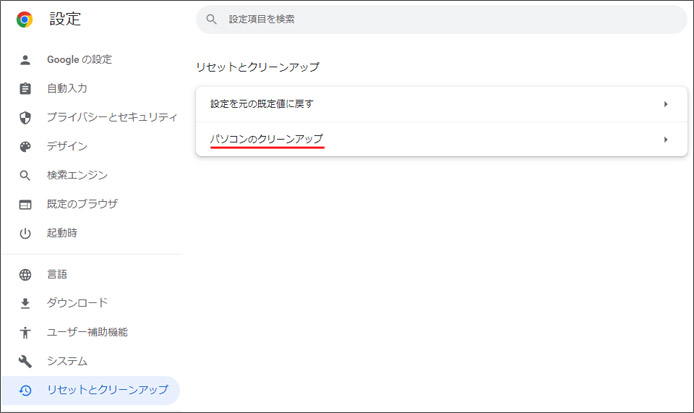The image size is (694, 413).
Task: Click the パソコンのクリーンアップ text link
Action: point(266,139)
